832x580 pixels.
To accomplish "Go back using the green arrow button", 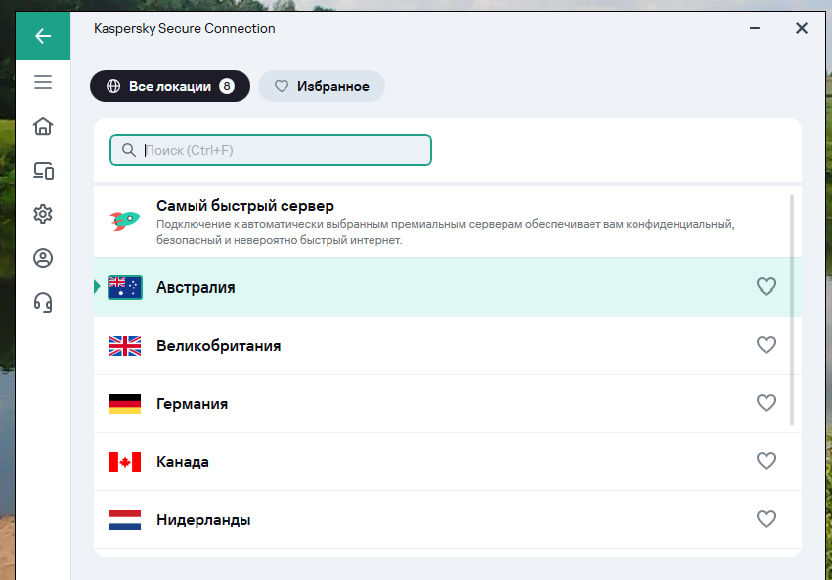I will (x=43, y=36).
